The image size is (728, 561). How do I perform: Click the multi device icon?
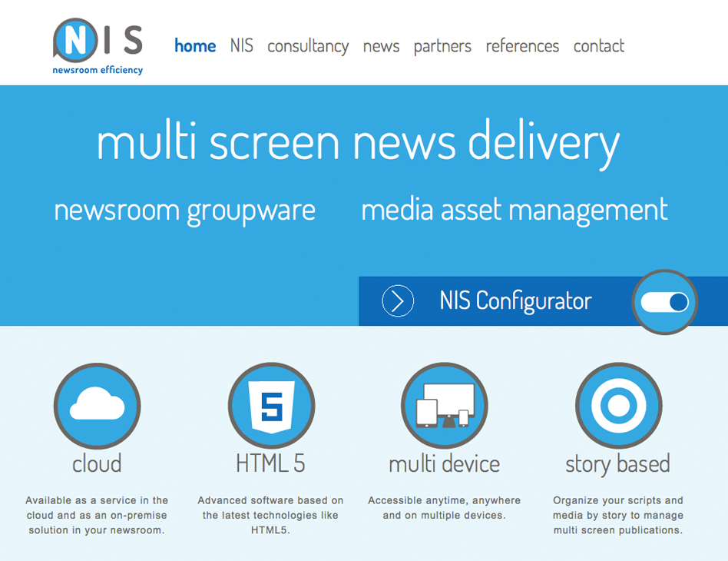pyautogui.click(x=445, y=407)
